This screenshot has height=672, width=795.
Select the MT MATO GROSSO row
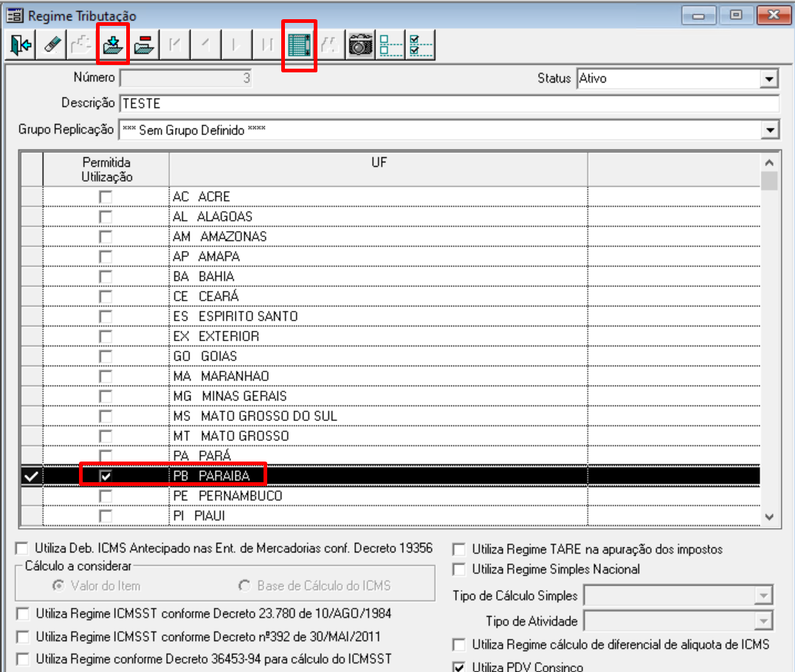tap(390, 436)
